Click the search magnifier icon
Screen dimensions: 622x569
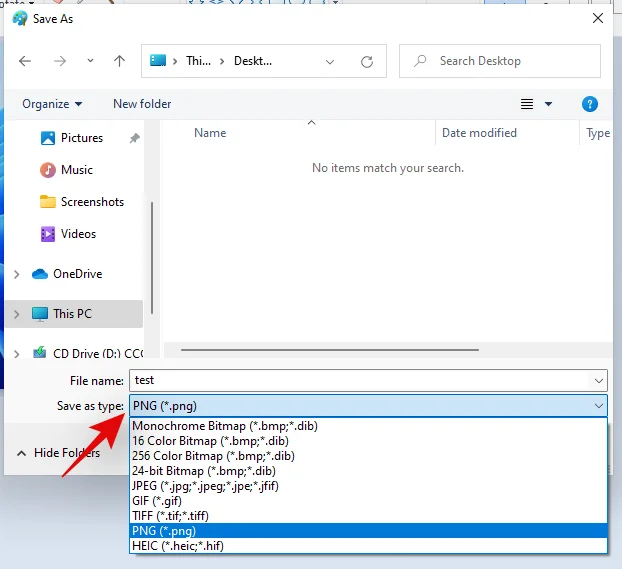point(420,61)
